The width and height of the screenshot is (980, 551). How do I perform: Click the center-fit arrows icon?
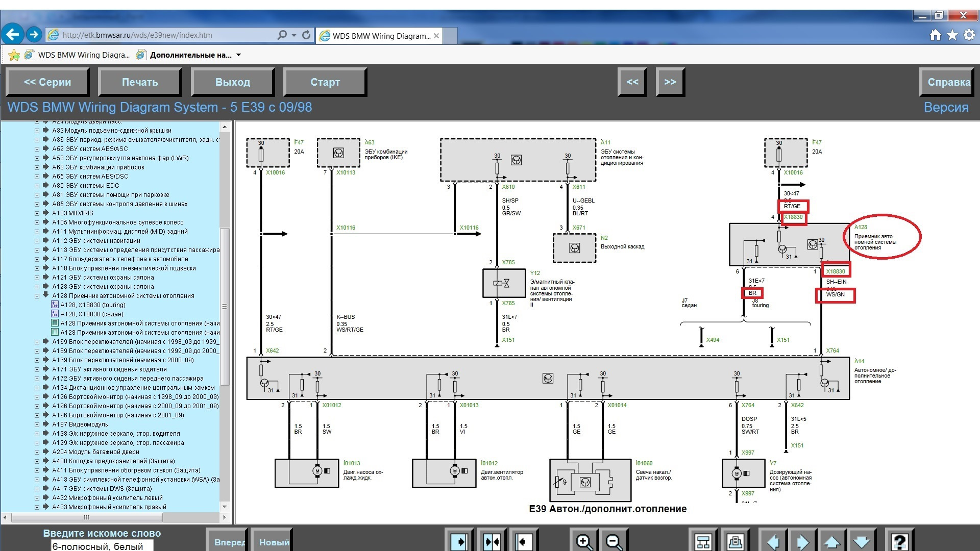tap(492, 541)
